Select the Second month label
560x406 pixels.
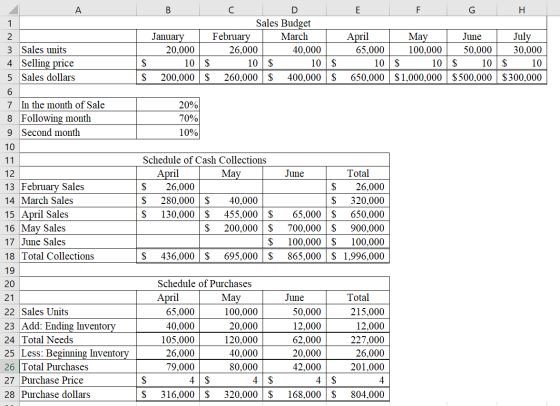(x=78, y=132)
